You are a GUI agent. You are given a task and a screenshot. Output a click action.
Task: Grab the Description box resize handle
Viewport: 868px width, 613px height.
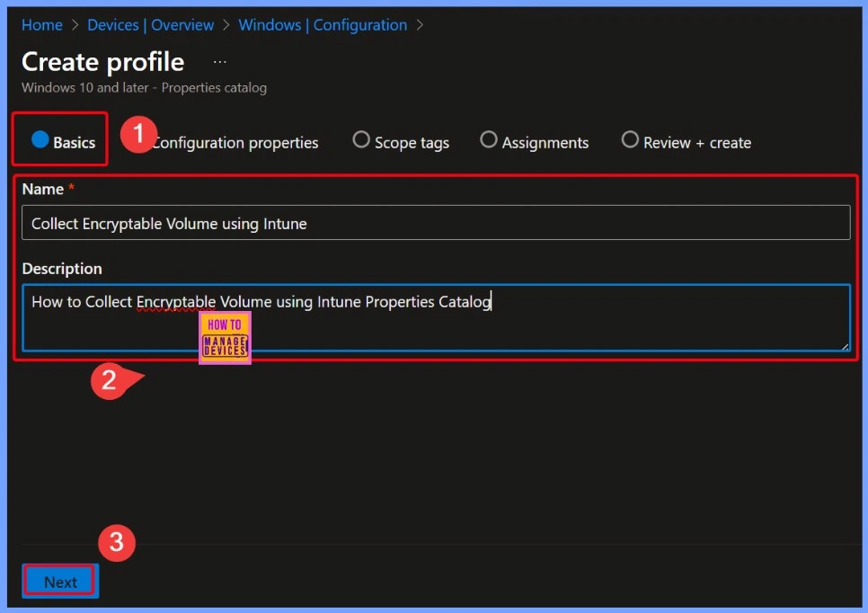pos(845,346)
